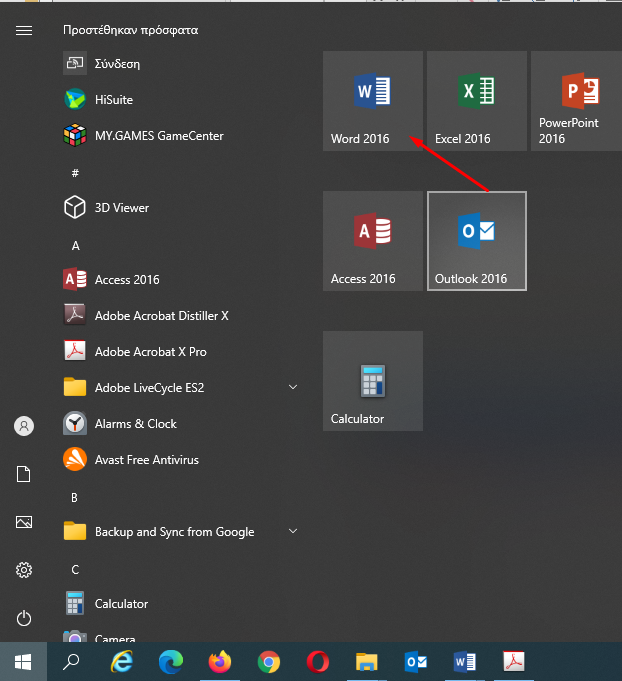Open Adobe Acrobat Distiller X
622x681 pixels.
[180, 315]
